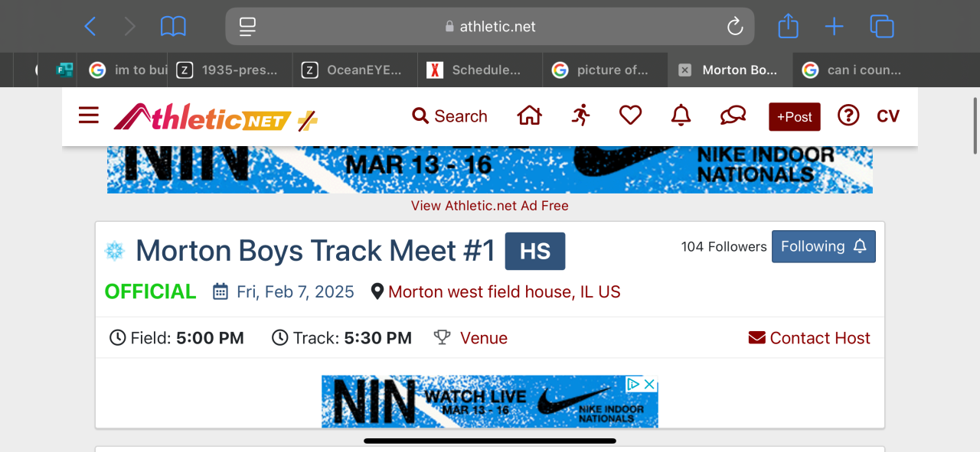Open the notifications bell icon
This screenshot has height=452, width=980.
681,116
